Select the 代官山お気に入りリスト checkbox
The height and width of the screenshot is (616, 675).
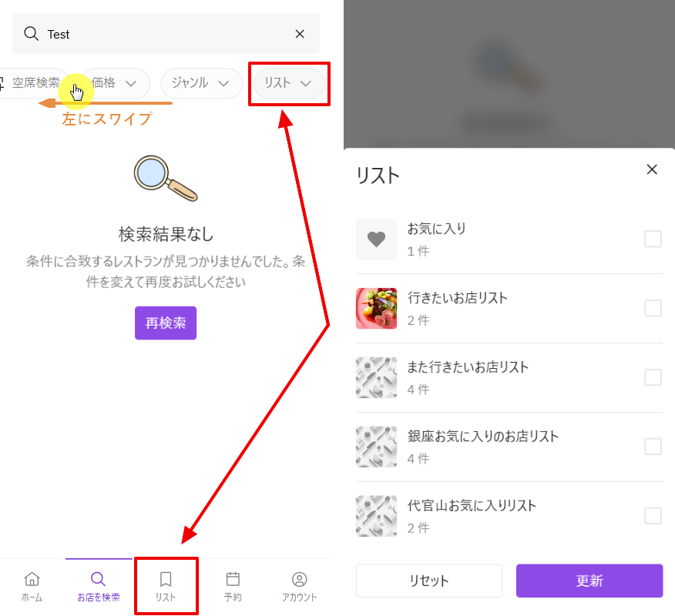pos(653,516)
